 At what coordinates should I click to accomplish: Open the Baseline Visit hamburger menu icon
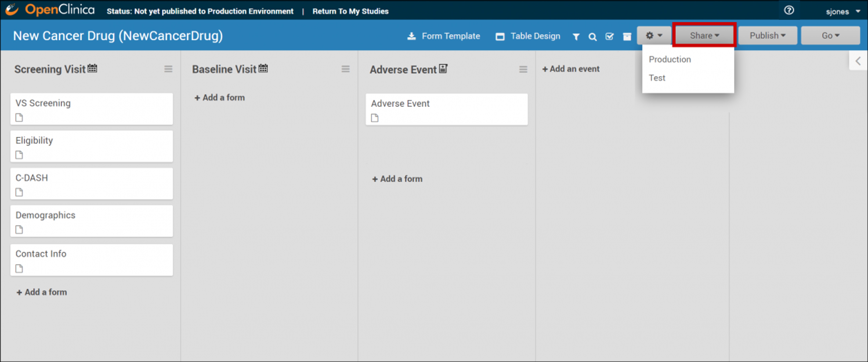click(x=345, y=69)
